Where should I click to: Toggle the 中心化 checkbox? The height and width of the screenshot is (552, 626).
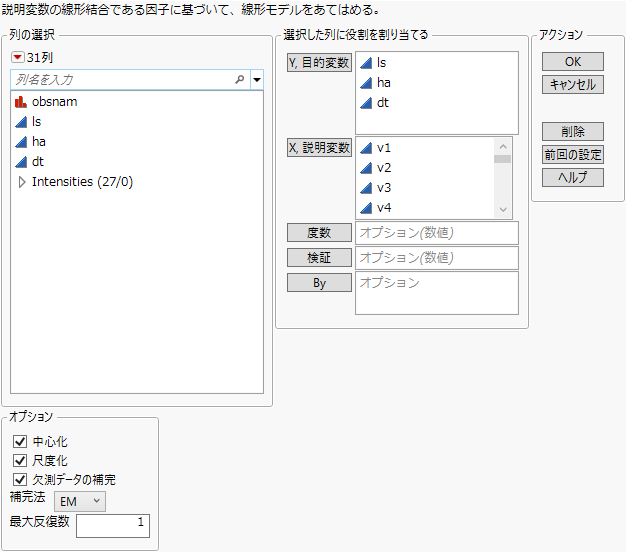click(20, 441)
